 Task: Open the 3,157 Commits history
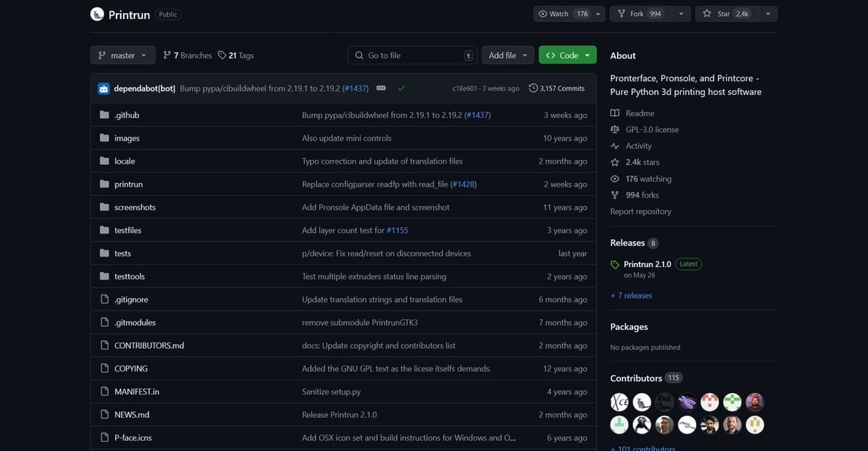click(x=557, y=88)
